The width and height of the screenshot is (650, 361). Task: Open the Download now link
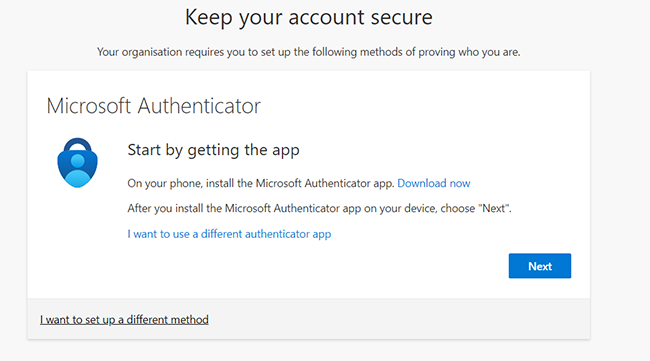pos(434,183)
